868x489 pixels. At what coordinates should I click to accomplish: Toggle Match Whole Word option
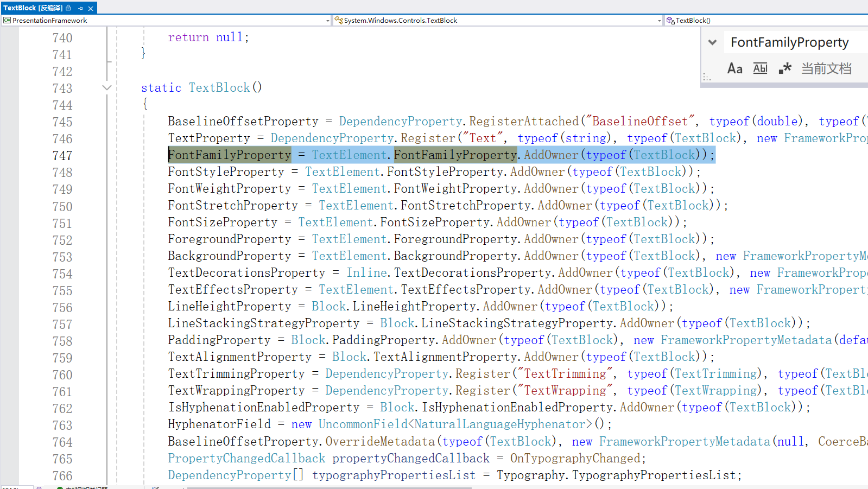(760, 68)
